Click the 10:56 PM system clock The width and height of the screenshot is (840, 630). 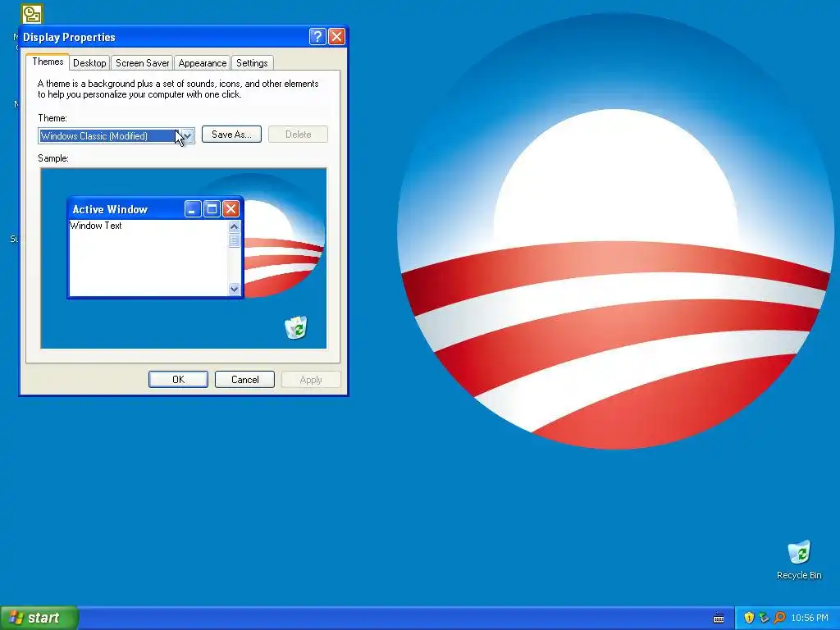pos(810,618)
